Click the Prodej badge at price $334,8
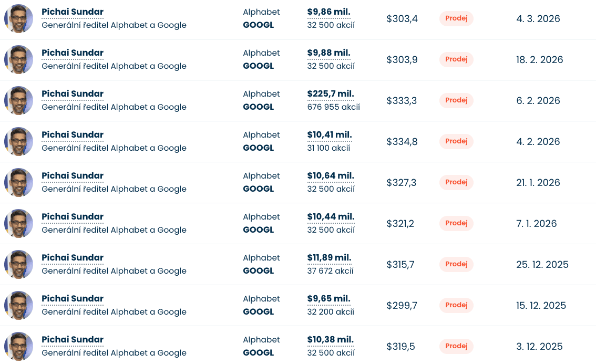Viewport: 596px width, 364px height. (x=456, y=141)
